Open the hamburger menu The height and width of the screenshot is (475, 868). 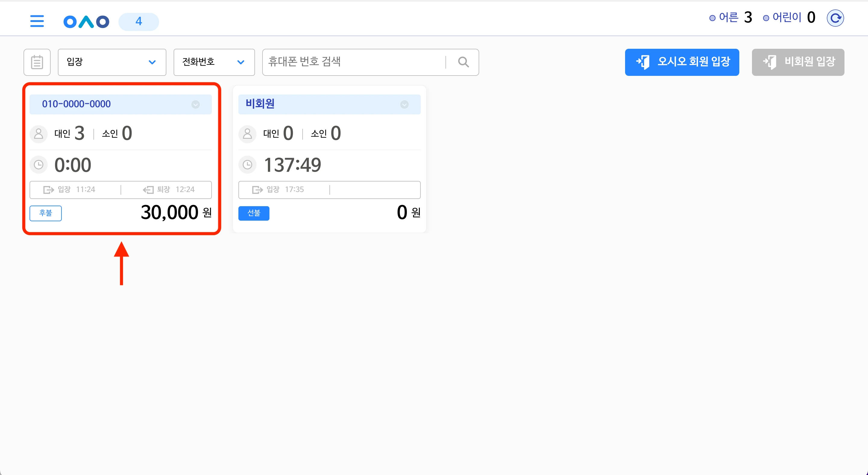(37, 21)
